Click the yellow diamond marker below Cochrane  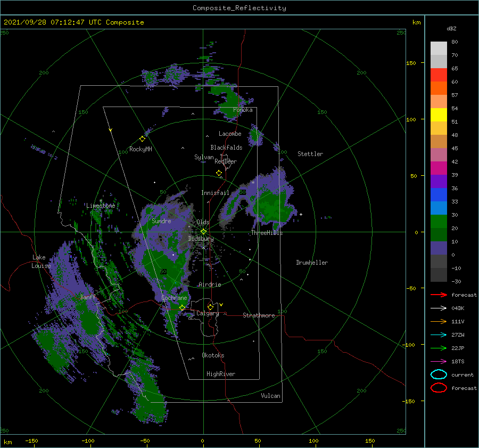coord(182,307)
